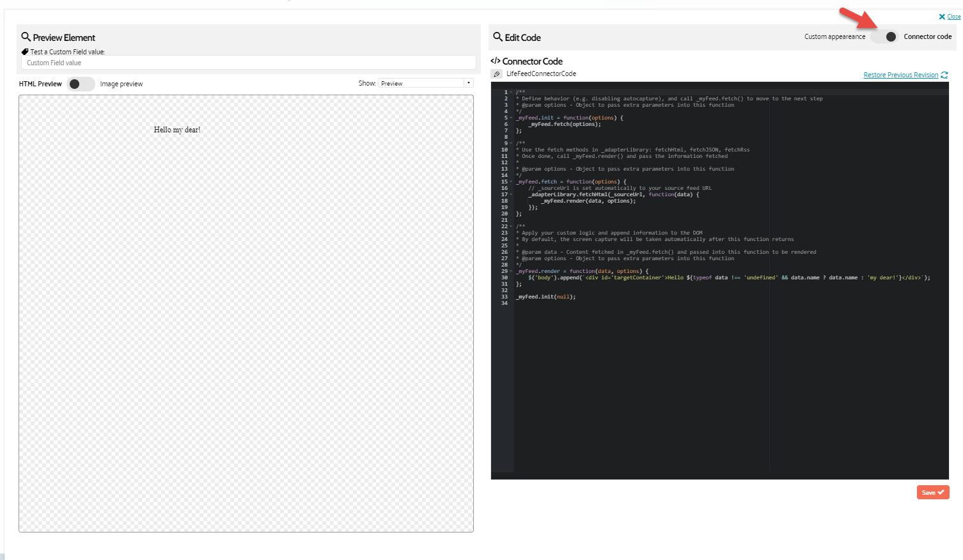Image resolution: width=963 pixels, height=560 pixels.
Task: Click the X icon next to Close
Action: click(x=942, y=17)
